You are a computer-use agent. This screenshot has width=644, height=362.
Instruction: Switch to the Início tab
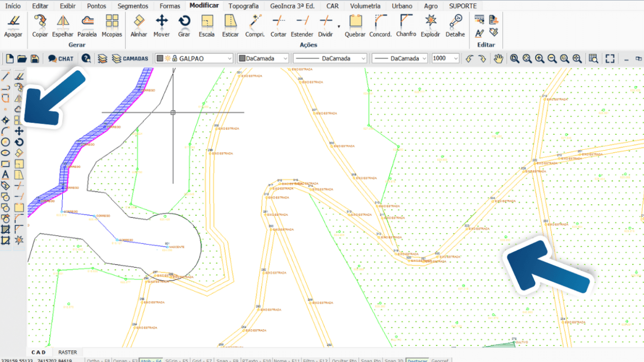click(x=13, y=6)
